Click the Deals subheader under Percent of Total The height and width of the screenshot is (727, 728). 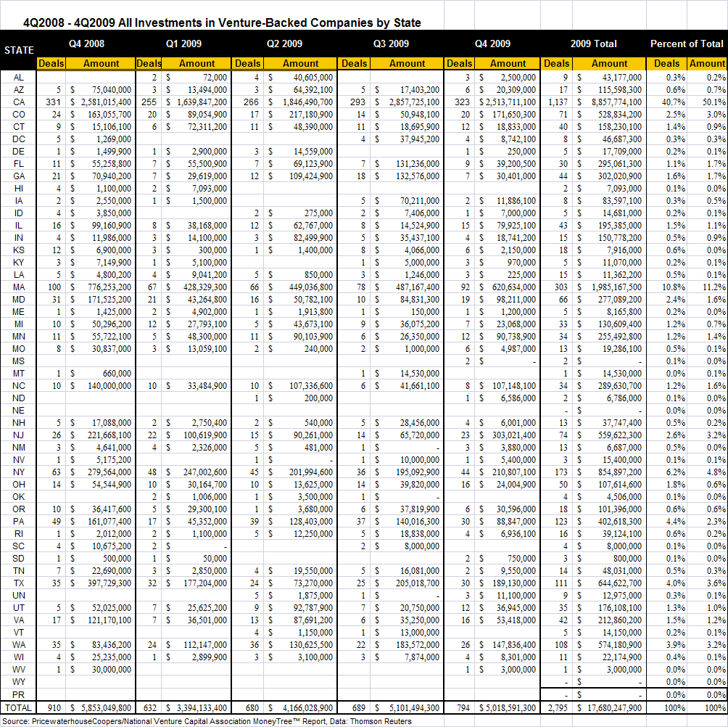coord(666,63)
